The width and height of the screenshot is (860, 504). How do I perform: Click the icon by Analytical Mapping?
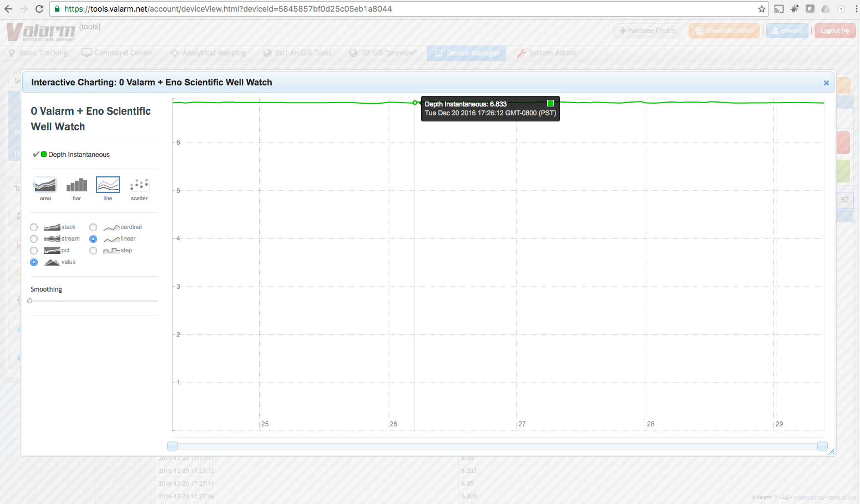[174, 53]
